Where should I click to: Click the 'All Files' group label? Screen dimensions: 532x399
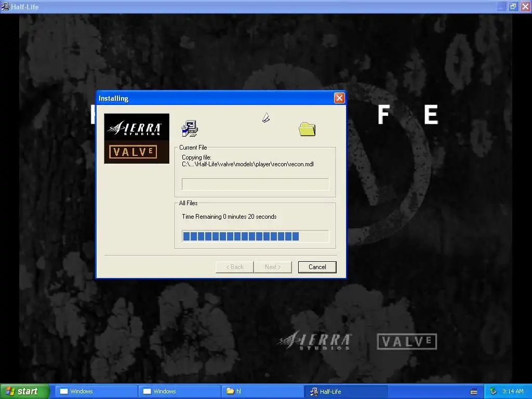[x=188, y=203]
